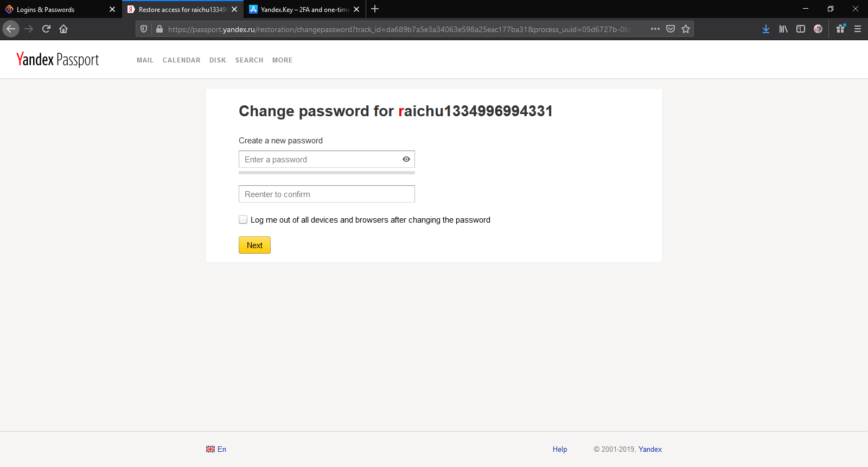Image resolution: width=868 pixels, height=467 pixels.
Task: Open the downloads panel
Action: click(766, 29)
